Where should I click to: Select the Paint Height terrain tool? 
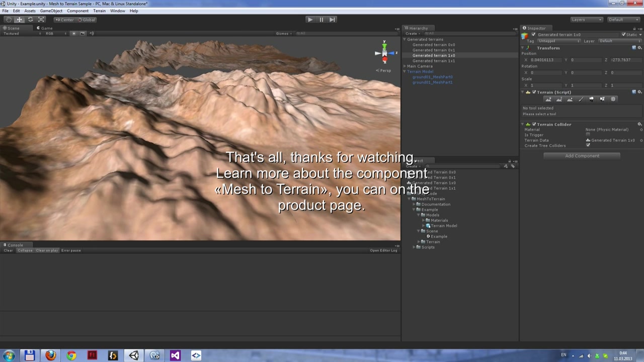(559, 99)
